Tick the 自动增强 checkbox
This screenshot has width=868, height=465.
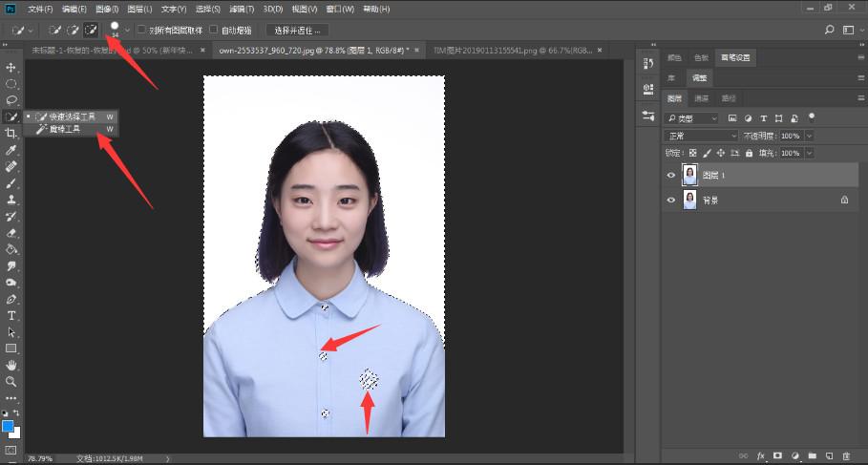pos(213,31)
